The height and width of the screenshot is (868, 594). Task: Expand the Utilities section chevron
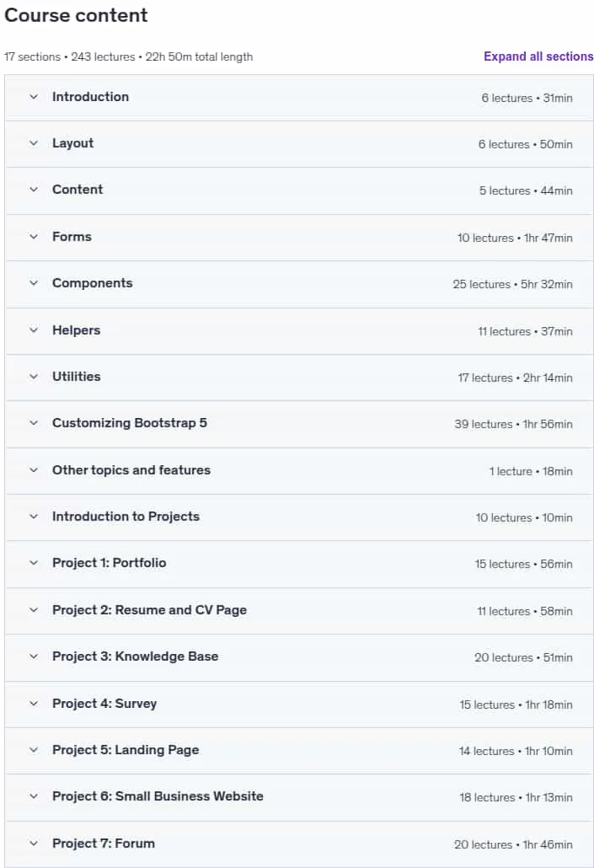[34, 377]
